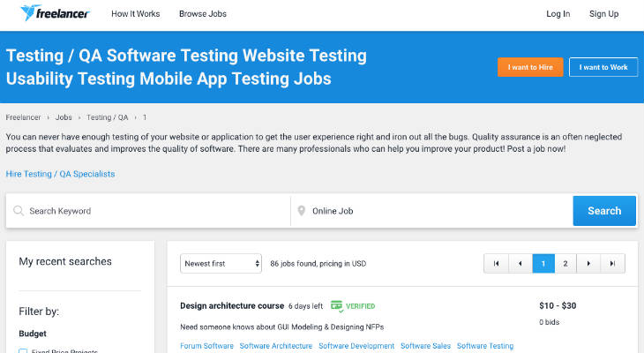
Task: Click the green Verified badge icon
Action: coord(336,305)
